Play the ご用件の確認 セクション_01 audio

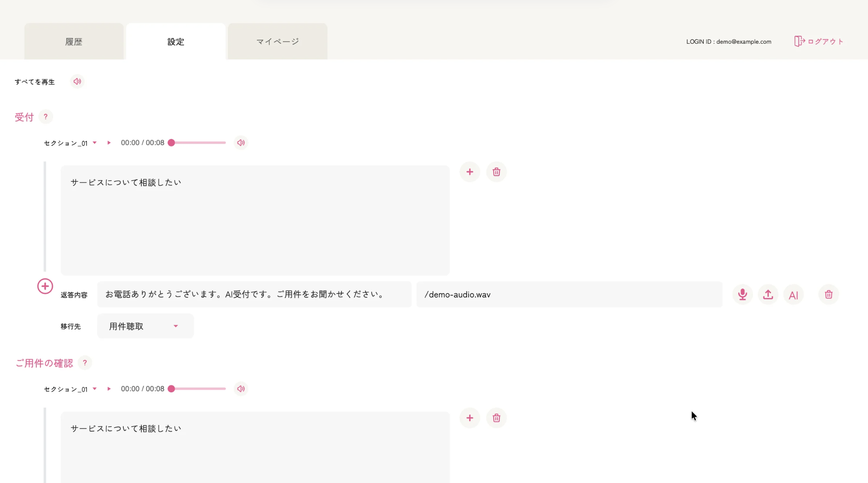pyautogui.click(x=109, y=389)
